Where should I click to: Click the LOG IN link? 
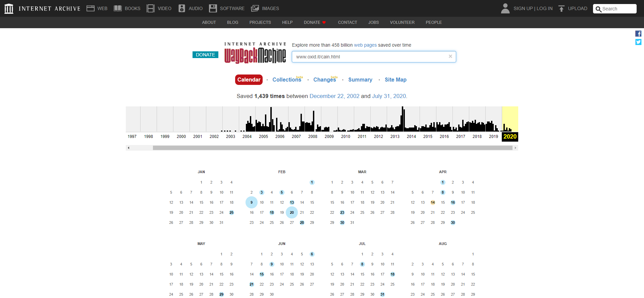(x=544, y=8)
